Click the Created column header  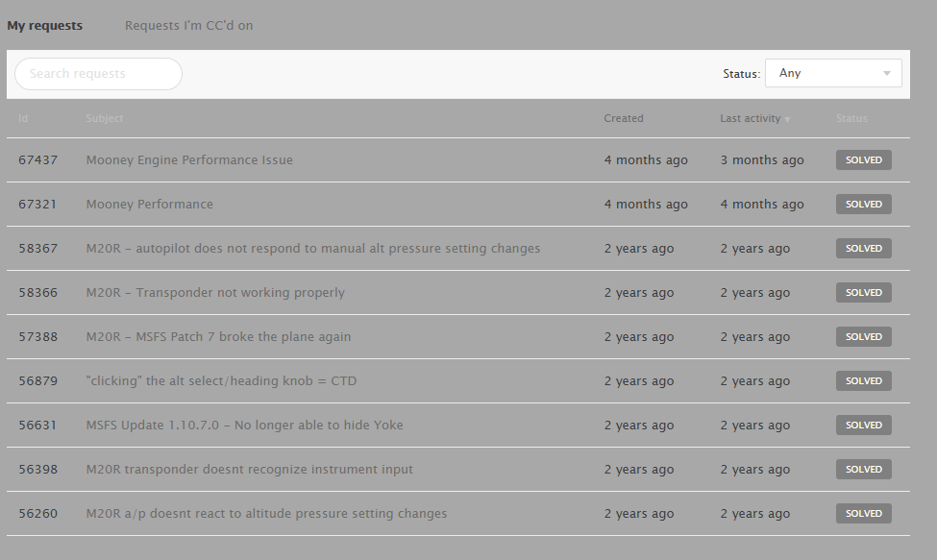[624, 119]
